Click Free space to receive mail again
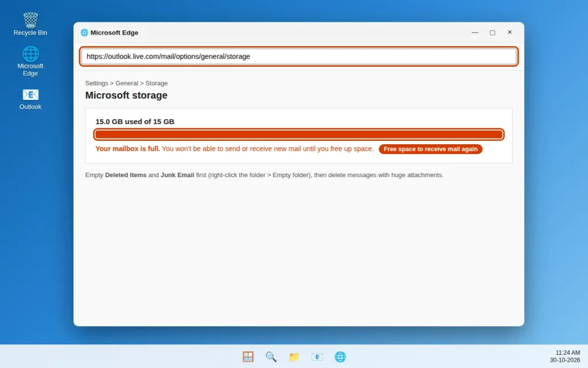588x368 pixels. [x=430, y=149]
